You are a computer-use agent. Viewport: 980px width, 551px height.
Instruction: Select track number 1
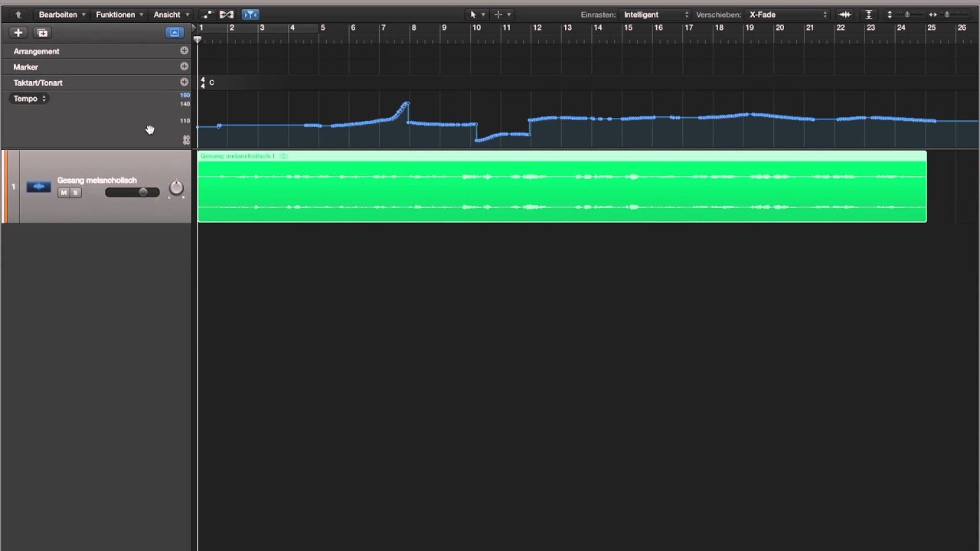click(x=13, y=187)
